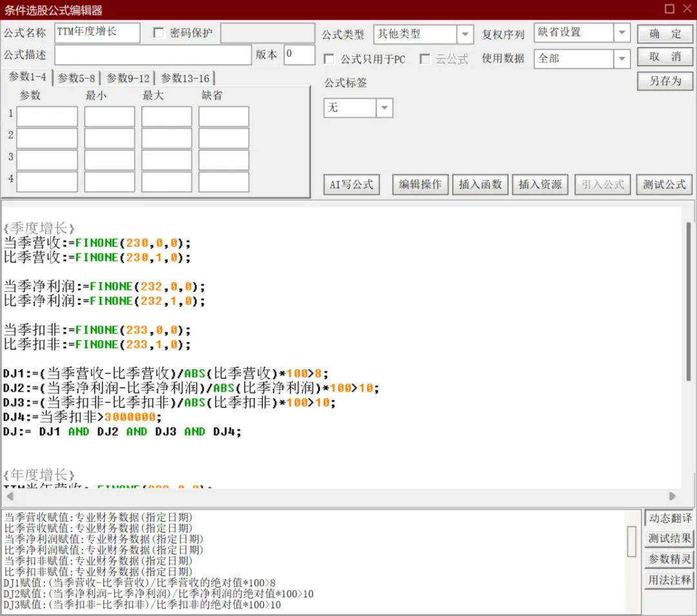Switch to the 参数9-12 tab
The width and height of the screenshot is (697, 616).
click(x=128, y=78)
